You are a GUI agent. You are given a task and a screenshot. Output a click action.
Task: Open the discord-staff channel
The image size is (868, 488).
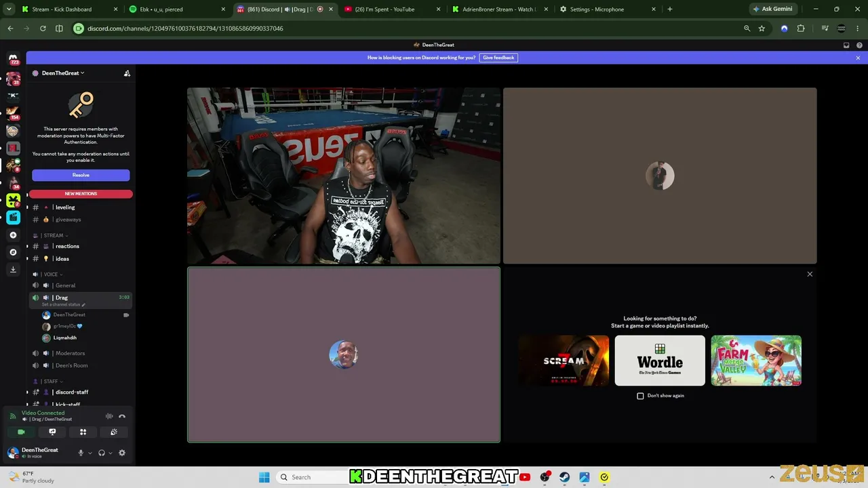pyautogui.click(x=81, y=392)
